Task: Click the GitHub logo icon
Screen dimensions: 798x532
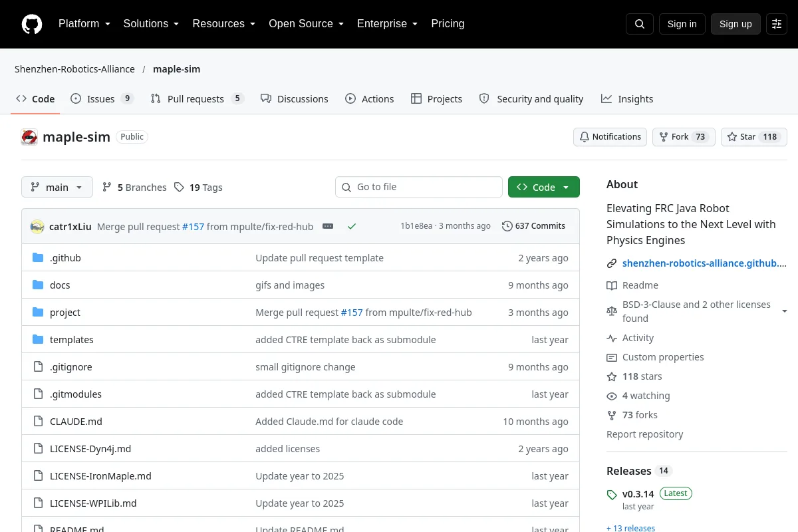Action: point(32,24)
